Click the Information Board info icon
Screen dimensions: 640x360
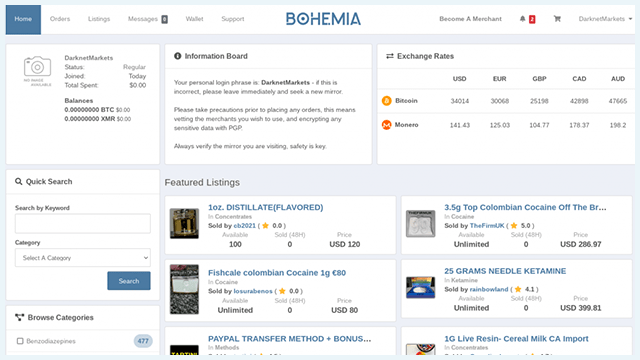pyautogui.click(x=178, y=56)
